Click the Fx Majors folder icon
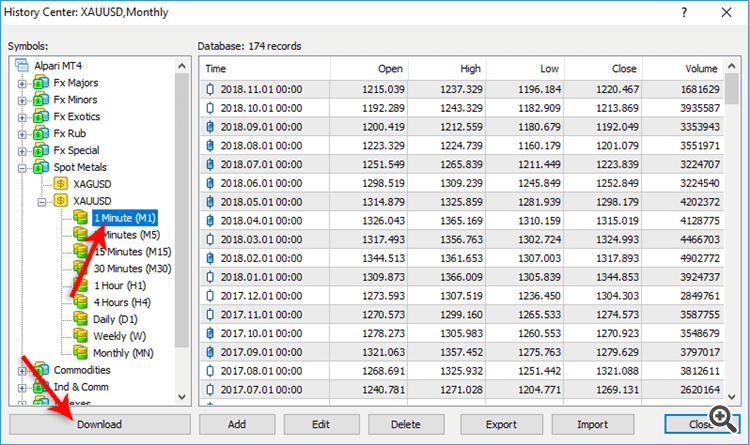Image resolution: width=750 pixels, height=445 pixels. [40, 83]
